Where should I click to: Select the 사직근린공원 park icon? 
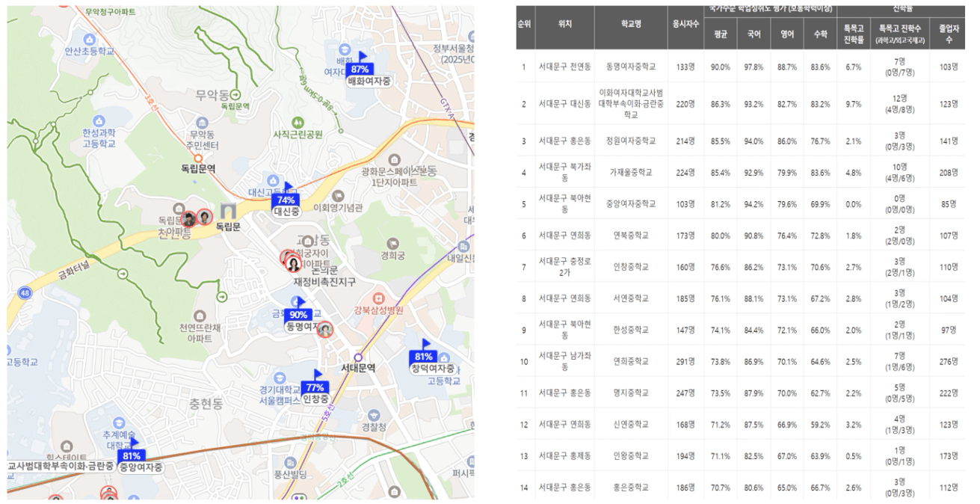click(298, 122)
